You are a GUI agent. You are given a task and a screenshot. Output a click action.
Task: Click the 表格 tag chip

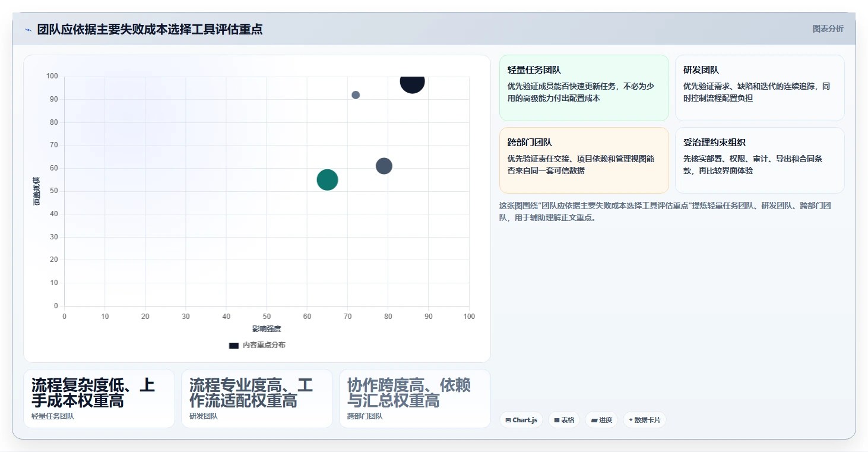point(564,420)
